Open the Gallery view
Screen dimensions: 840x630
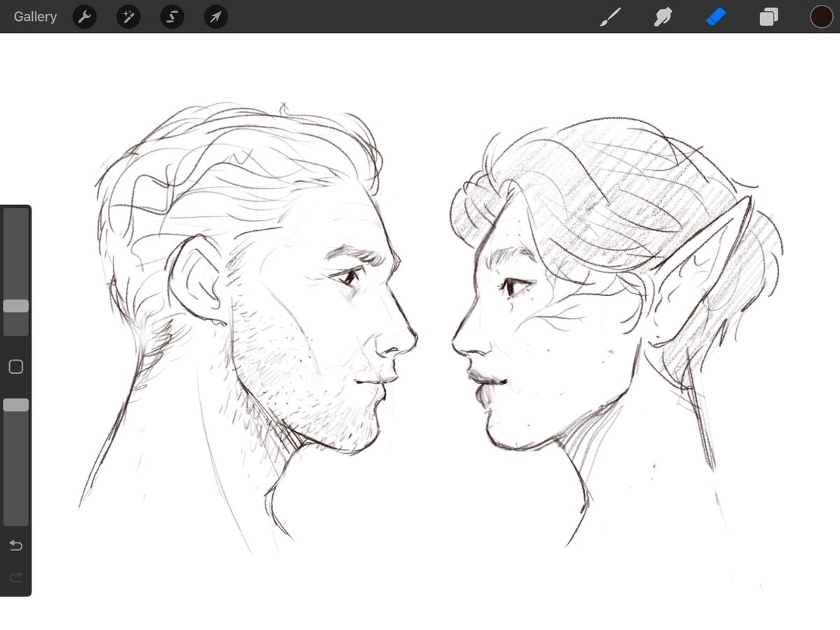tap(35, 17)
